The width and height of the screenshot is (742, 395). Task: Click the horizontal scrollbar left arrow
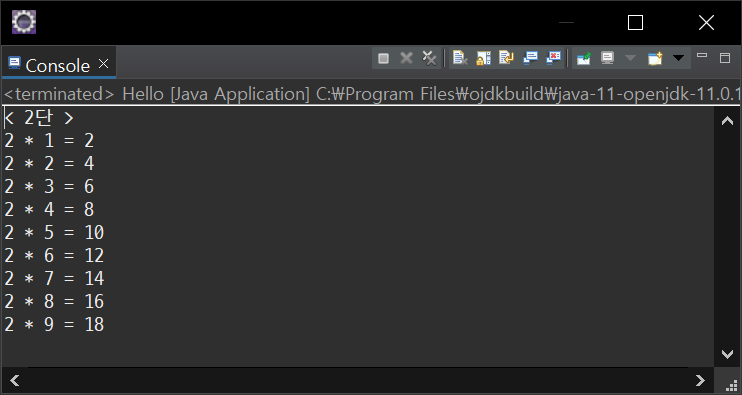pyautogui.click(x=15, y=380)
